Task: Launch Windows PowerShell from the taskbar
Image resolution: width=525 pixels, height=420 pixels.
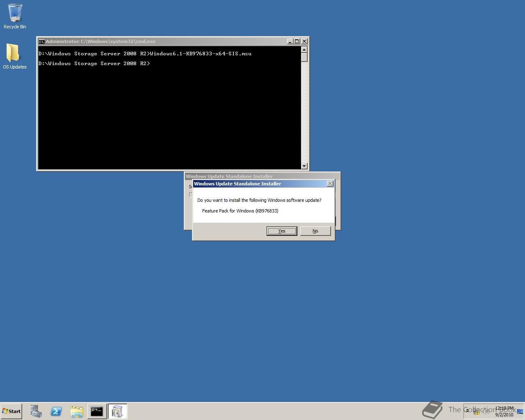Action: pyautogui.click(x=56, y=411)
